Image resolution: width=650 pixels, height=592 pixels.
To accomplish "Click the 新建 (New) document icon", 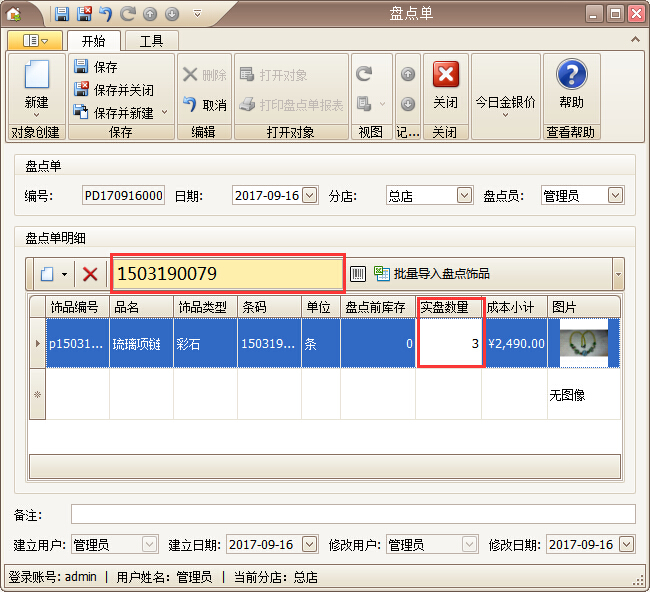I will [36, 77].
